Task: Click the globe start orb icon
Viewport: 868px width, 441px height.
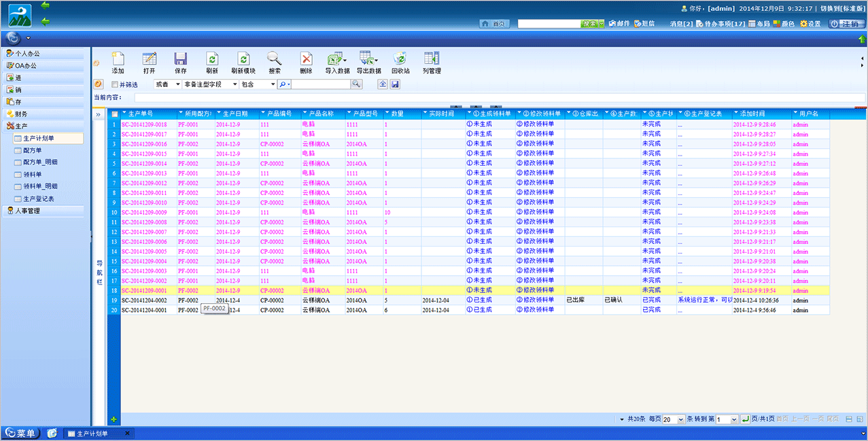Action: (x=14, y=38)
